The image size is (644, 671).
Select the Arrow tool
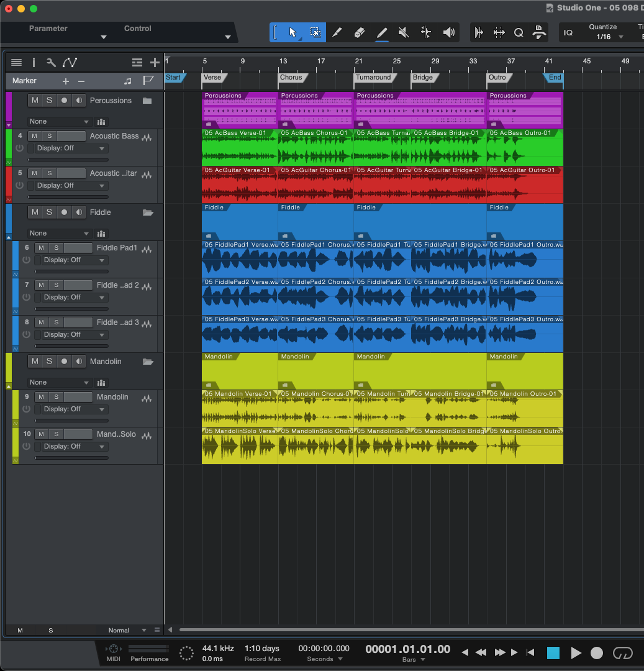(x=293, y=32)
